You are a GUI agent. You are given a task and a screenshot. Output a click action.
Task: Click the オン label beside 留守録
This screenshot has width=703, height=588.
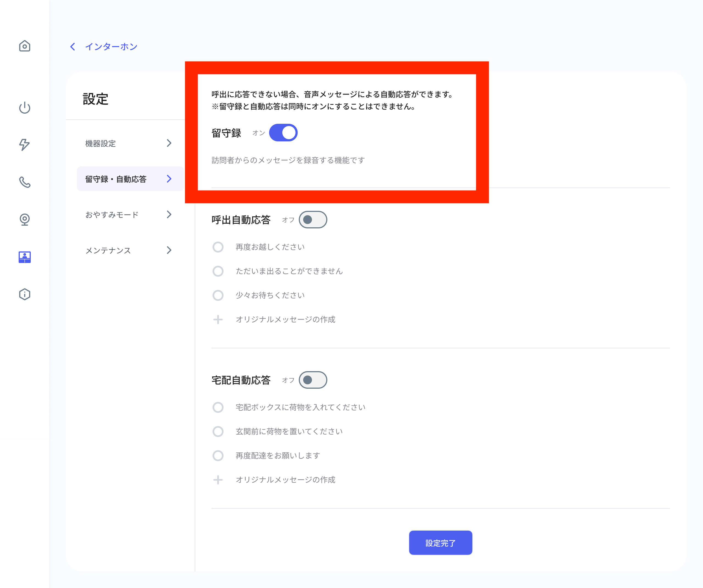[258, 133]
